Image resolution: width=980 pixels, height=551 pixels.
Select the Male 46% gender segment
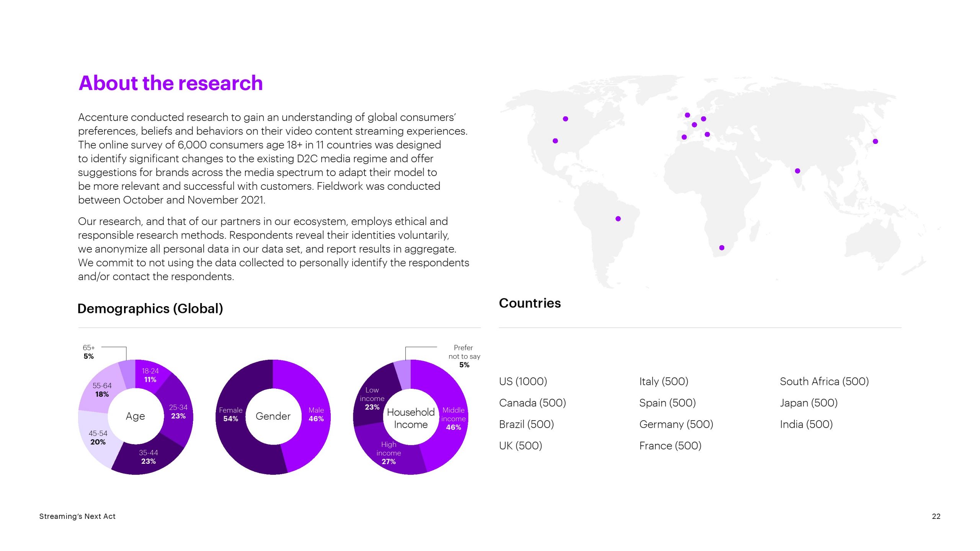pos(316,414)
